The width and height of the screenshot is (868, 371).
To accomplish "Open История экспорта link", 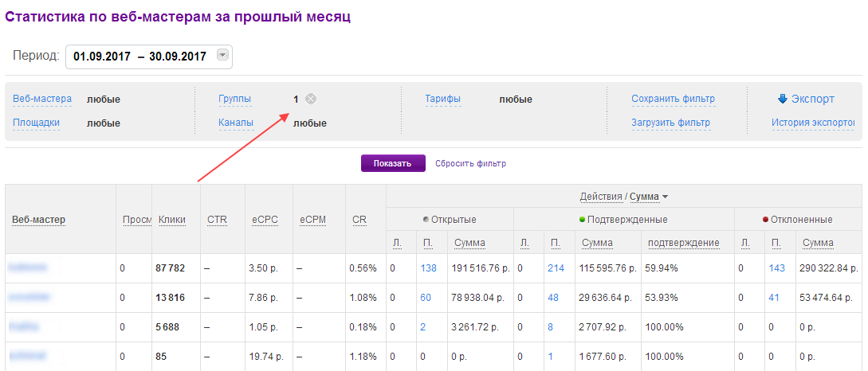I will (812, 123).
